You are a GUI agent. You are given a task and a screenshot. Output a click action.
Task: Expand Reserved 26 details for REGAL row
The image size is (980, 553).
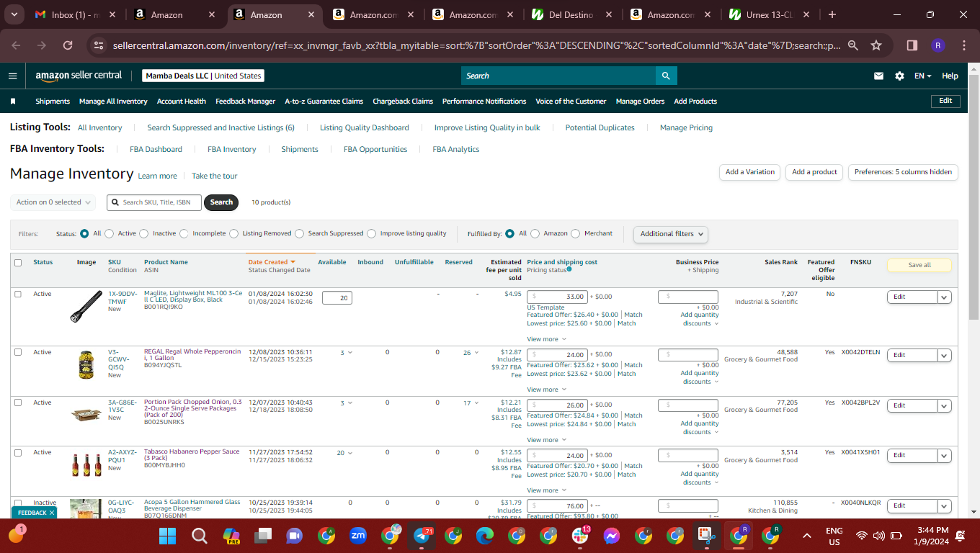coord(471,353)
